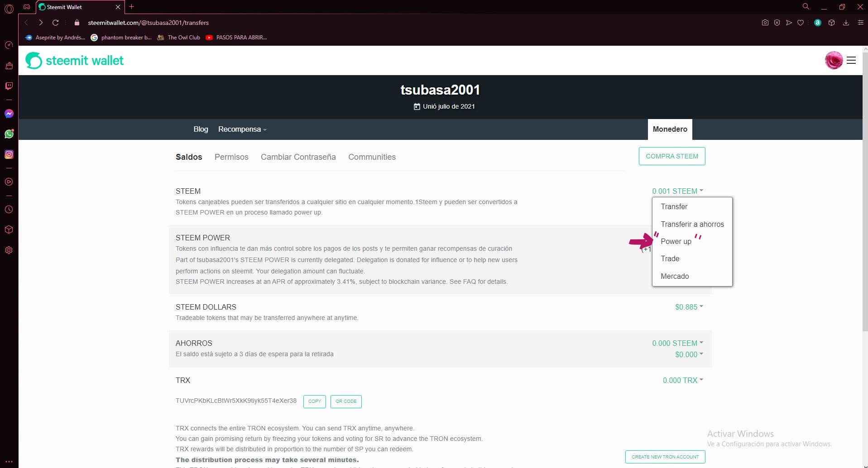Open WhatsApp in the sidebar

(9, 134)
